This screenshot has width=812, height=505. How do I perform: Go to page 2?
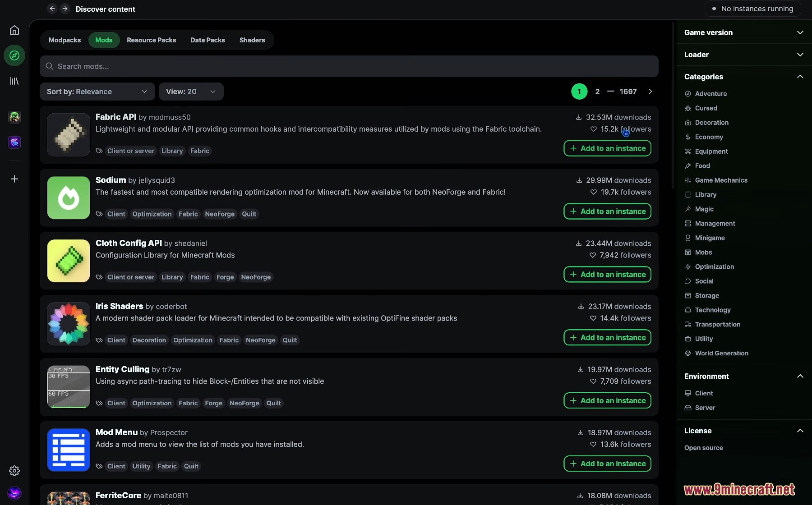tap(597, 92)
